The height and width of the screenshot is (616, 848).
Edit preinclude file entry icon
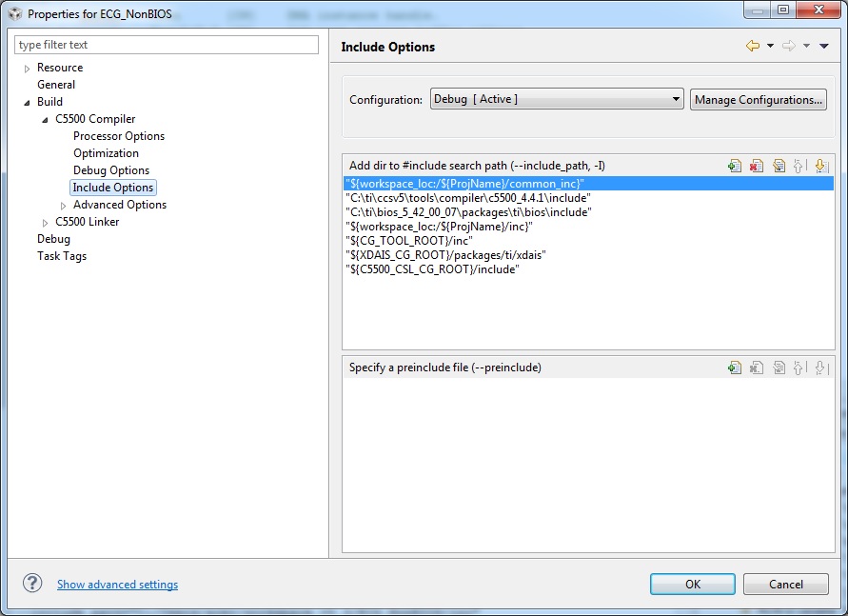pos(779,368)
